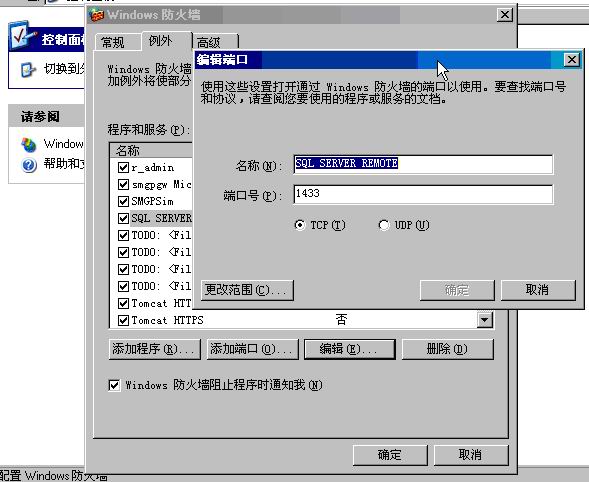Click the 帮助和 link in sidebar

[64, 163]
